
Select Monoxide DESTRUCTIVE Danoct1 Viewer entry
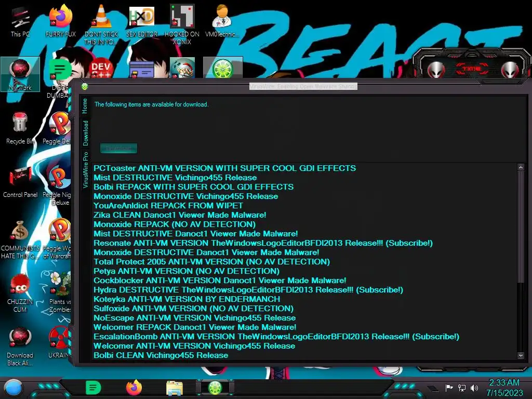click(x=206, y=252)
